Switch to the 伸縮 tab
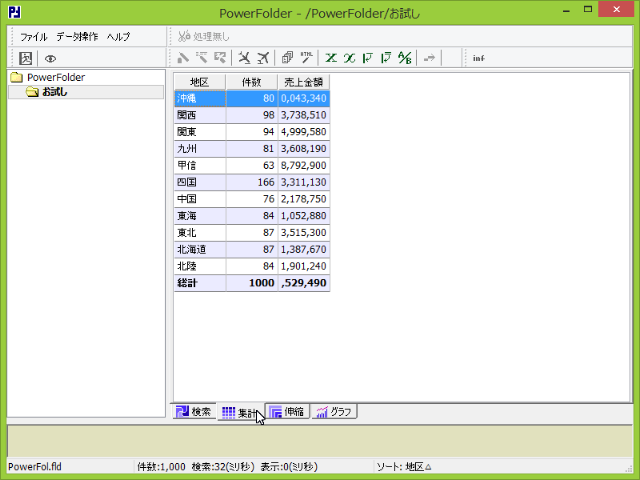The width and height of the screenshot is (640, 480). point(287,412)
